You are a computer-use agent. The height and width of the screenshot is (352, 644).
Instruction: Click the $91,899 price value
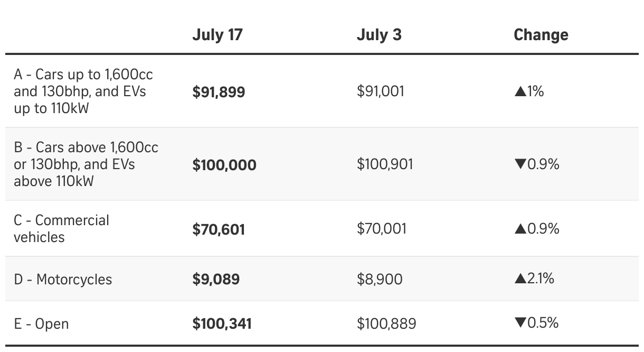(219, 92)
